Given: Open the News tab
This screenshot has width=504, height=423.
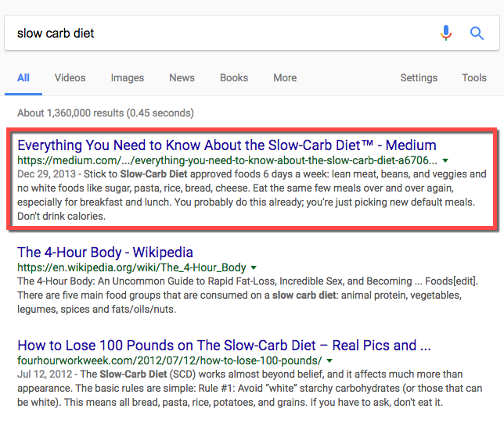Looking at the screenshot, I should (182, 77).
